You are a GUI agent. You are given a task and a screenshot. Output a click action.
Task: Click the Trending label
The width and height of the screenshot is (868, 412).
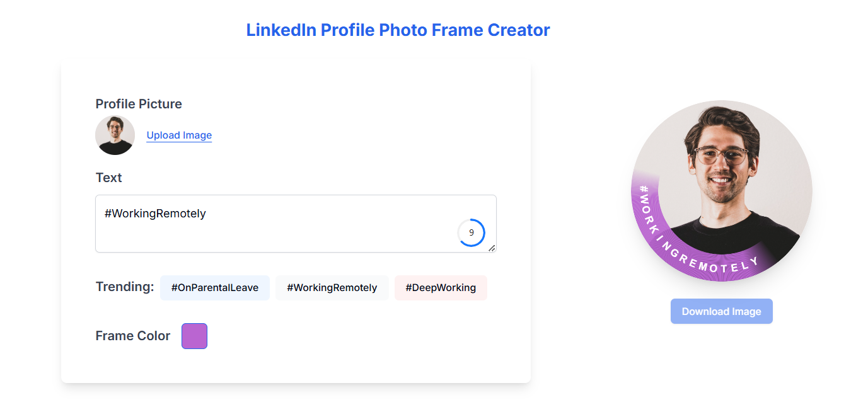pos(125,287)
